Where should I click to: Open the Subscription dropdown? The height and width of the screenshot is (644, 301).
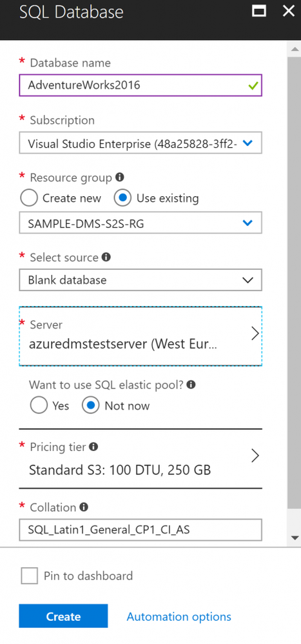pos(141,143)
